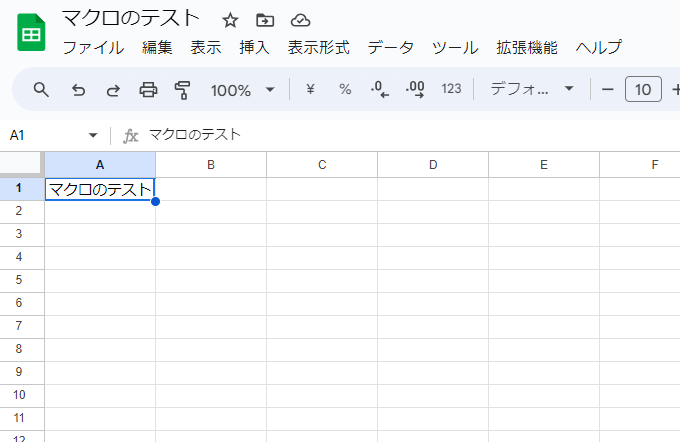The image size is (680, 442).
Task: Select row 7 header
Action: [x=22, y=327]
